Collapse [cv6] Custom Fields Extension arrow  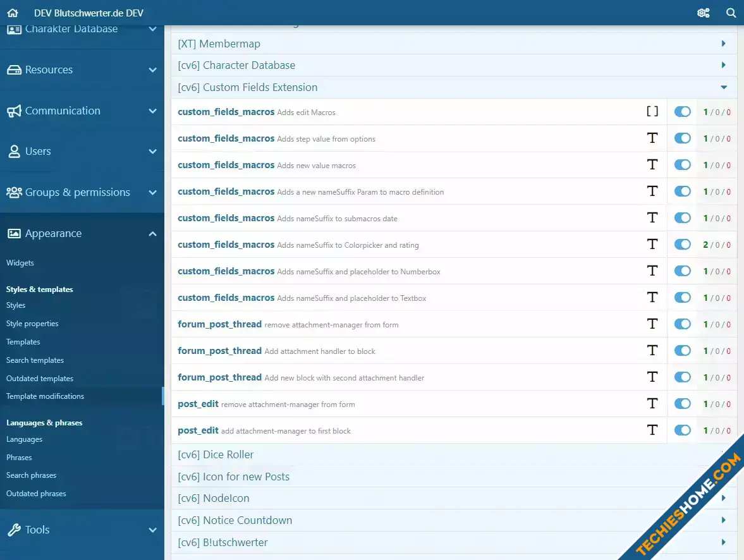tap(724, 87)
